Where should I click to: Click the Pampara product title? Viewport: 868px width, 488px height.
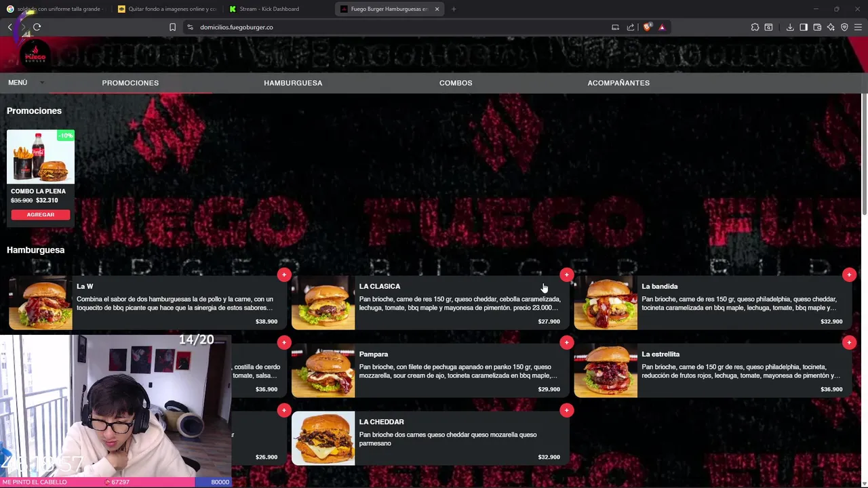coord(374,354)
